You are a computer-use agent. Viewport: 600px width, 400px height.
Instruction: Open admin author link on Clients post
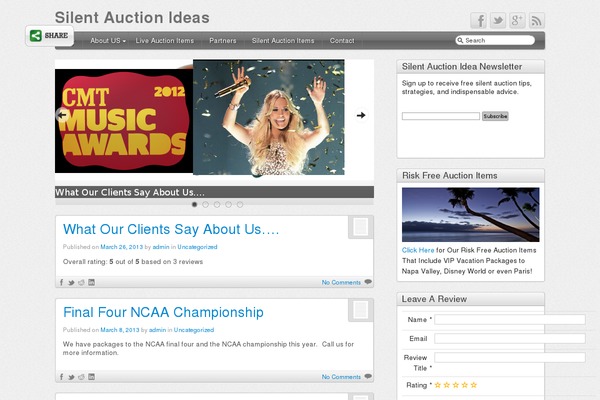pyautogui.click(x=161, y=247)
